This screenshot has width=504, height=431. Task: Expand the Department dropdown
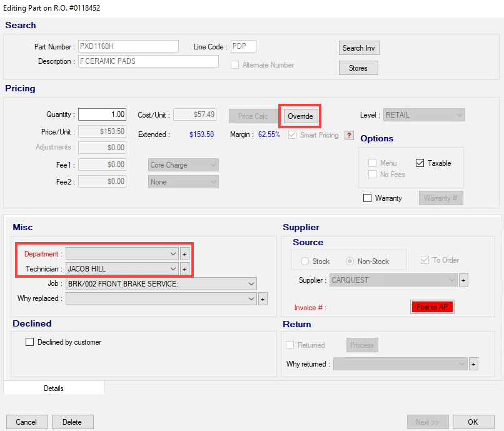tap(122, 254)
